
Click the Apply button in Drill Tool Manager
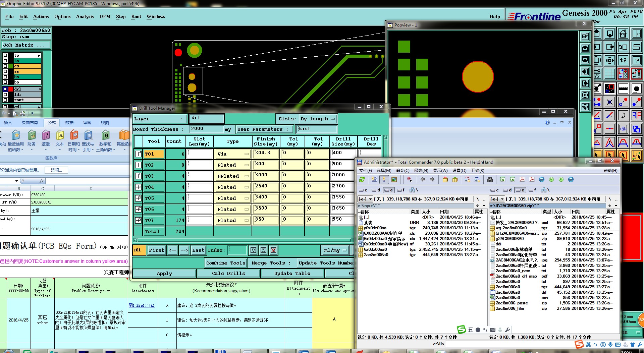tap(164, 274)
